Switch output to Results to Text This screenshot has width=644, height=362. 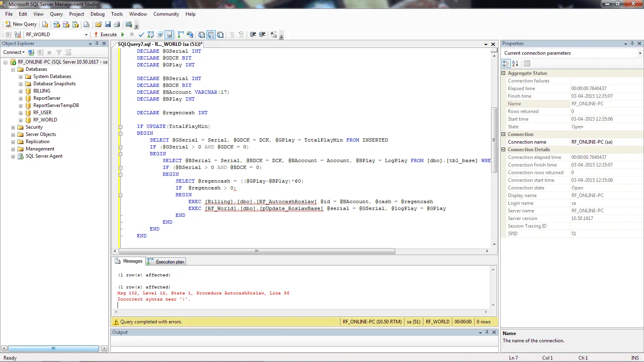202,35
